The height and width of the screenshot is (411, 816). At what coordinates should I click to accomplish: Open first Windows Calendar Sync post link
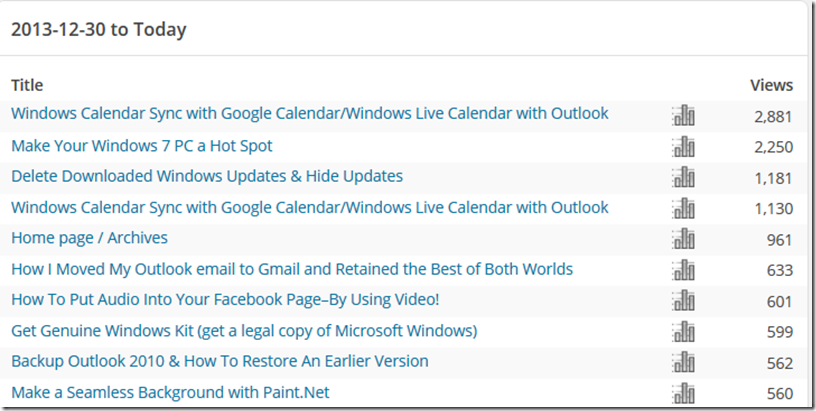pyautogui.click(x=309, y=114)
